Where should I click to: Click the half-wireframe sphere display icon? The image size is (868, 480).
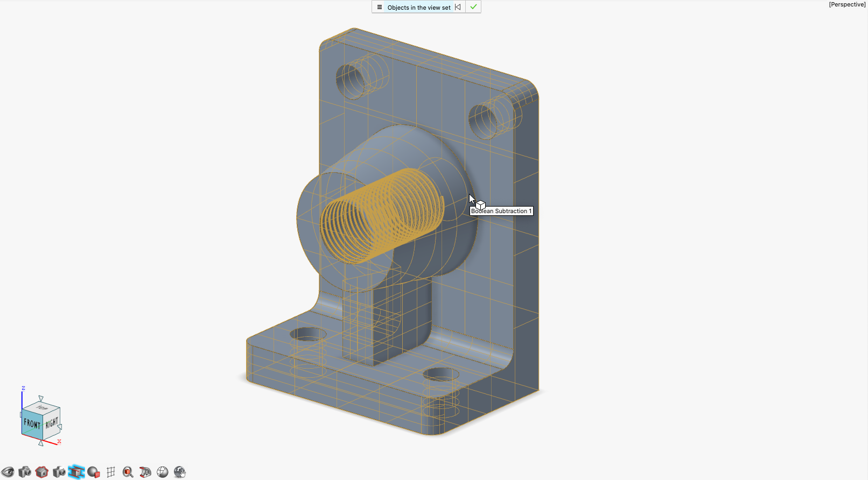pos(163,472)
